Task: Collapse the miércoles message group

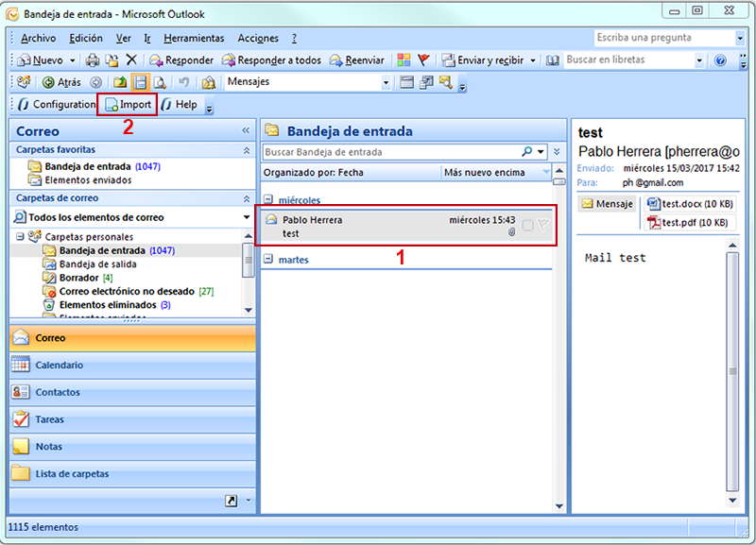Action: coord(268,199)
